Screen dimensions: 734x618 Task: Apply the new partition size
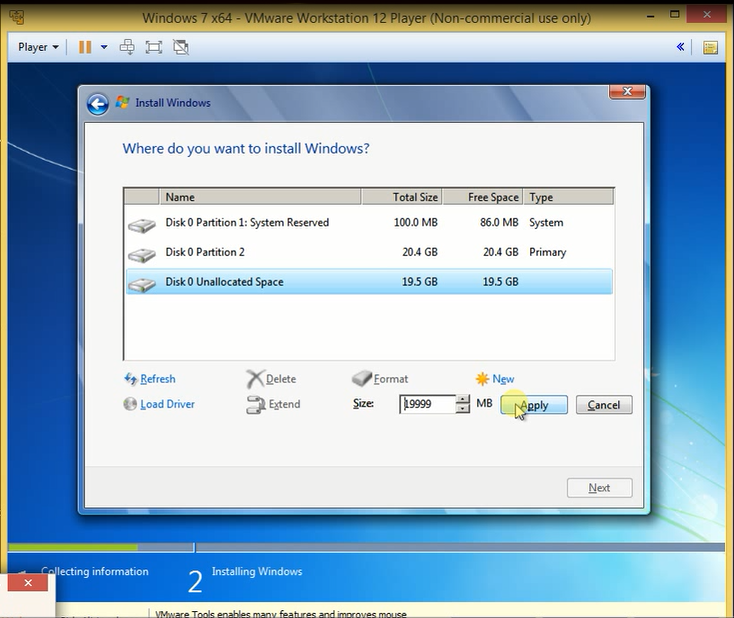coord(534,405)
